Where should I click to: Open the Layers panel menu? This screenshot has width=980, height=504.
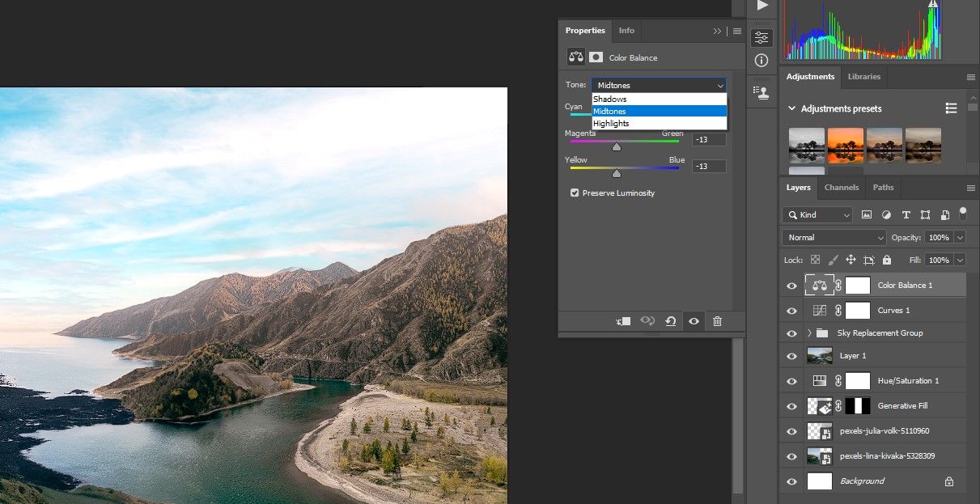click(x=970, y=188)
